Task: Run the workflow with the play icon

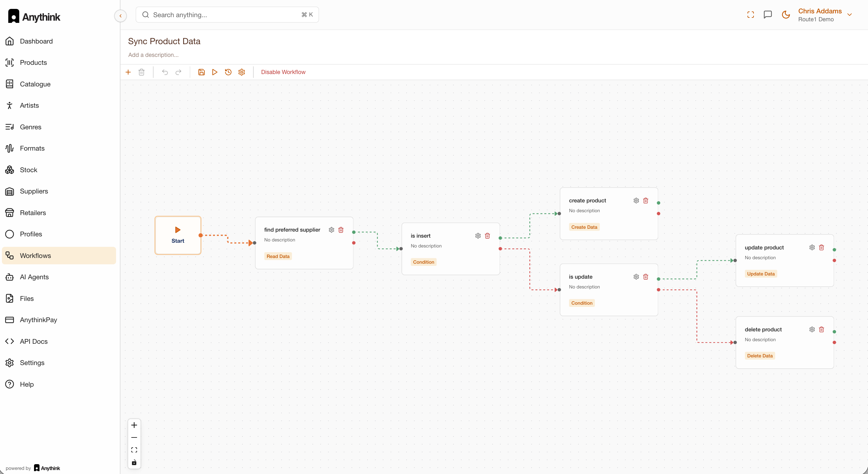Action: [x=215, y=72]
